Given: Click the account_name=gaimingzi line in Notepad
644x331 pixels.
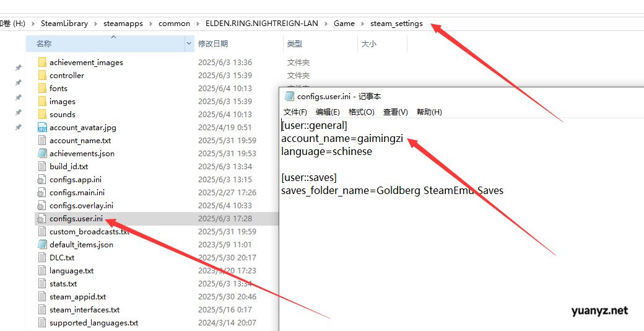Looking at the screenshot, I should tap(342, 139).
